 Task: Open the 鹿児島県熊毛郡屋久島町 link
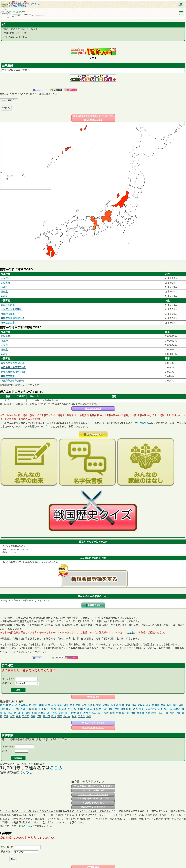13,372
